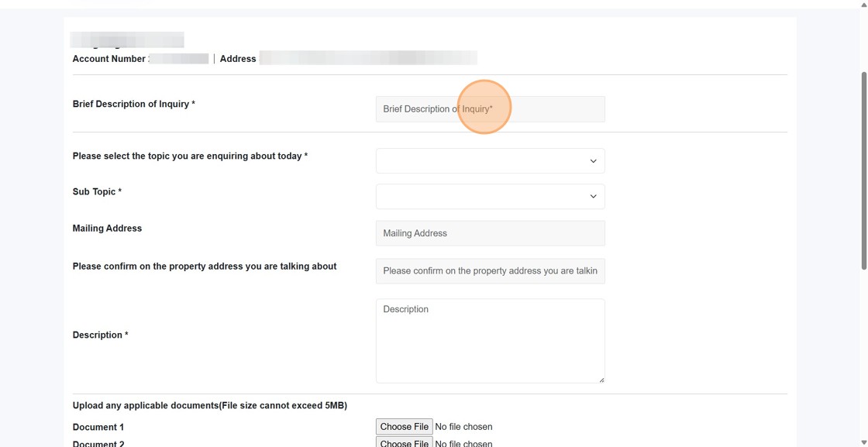The width and height of the screenshot is (868, 447).
Task: Choose a file for Document 1
Action: pyautogui.click(x=404, y=426)
